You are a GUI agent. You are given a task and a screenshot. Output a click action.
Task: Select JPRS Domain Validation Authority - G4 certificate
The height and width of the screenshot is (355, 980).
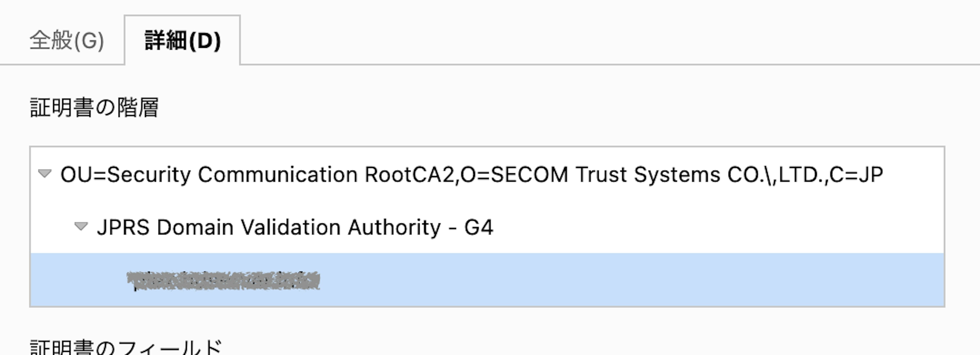click(295, 227)
